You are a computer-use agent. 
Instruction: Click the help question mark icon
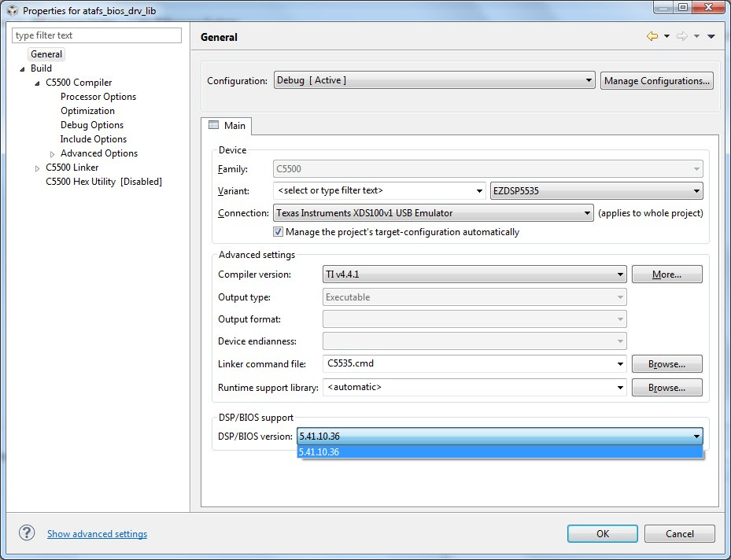click(x=27, y=533)
